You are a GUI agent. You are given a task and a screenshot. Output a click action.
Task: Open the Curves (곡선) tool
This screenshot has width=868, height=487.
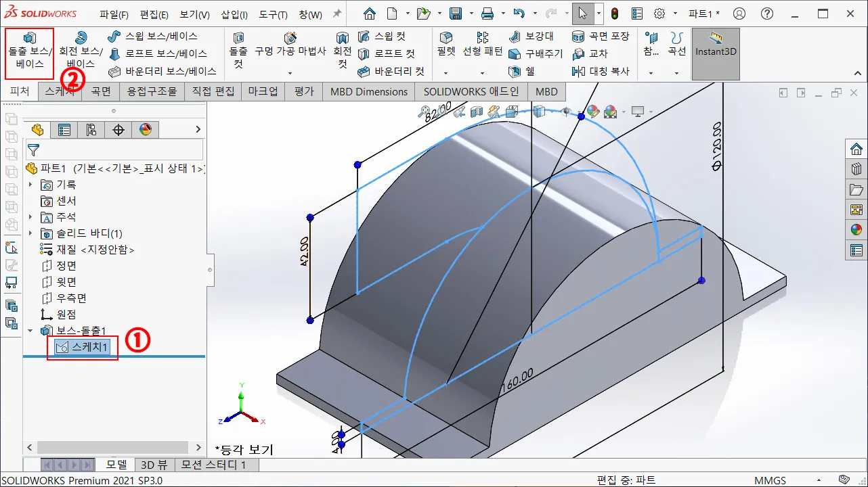pos(676,45)
